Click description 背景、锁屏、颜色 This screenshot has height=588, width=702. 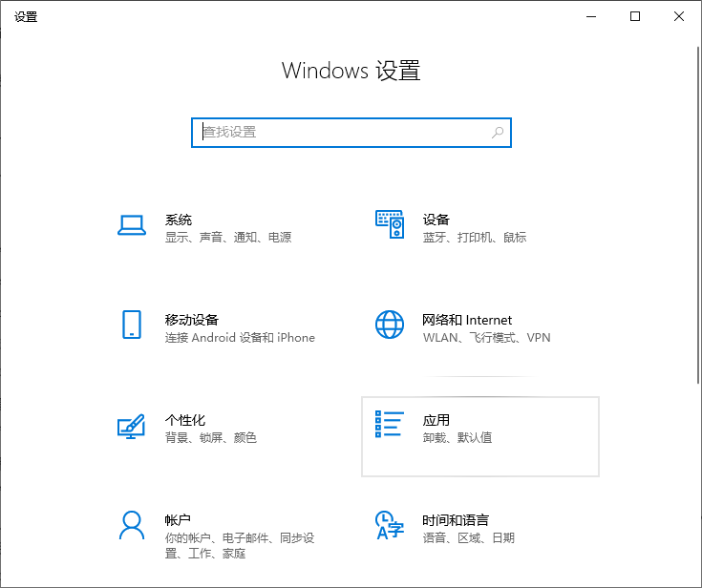(211, 437)
